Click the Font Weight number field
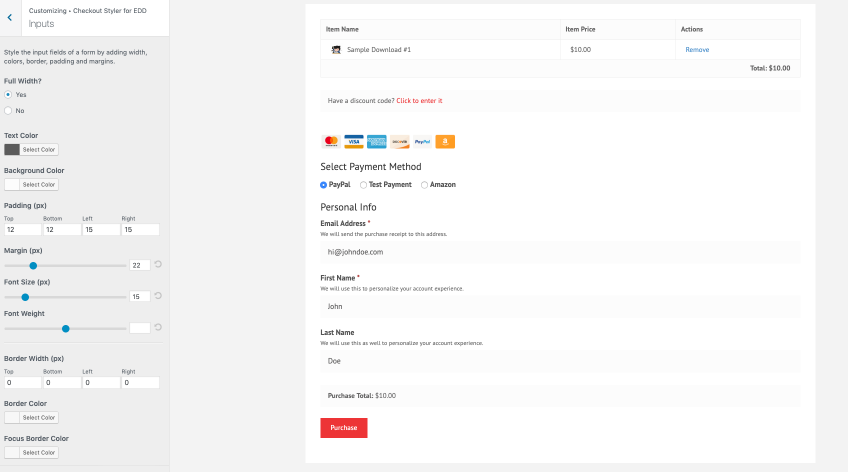Viewport: 848px width, 472px height. pos(140,328)
